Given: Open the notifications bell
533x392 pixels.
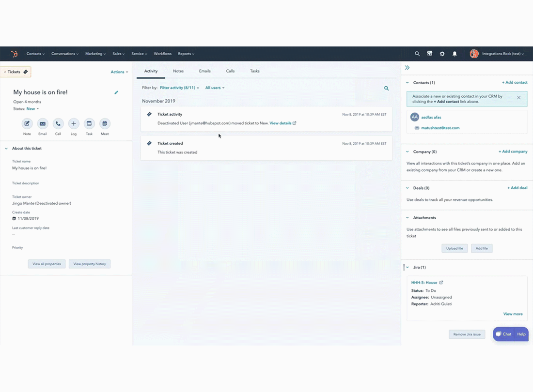Looking at the screenshot, I should point(455,54).
